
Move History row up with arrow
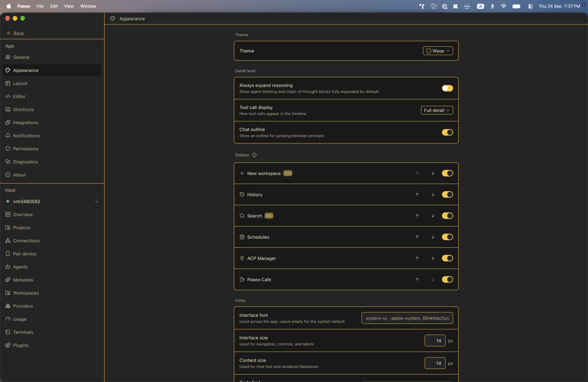point(417,194)
